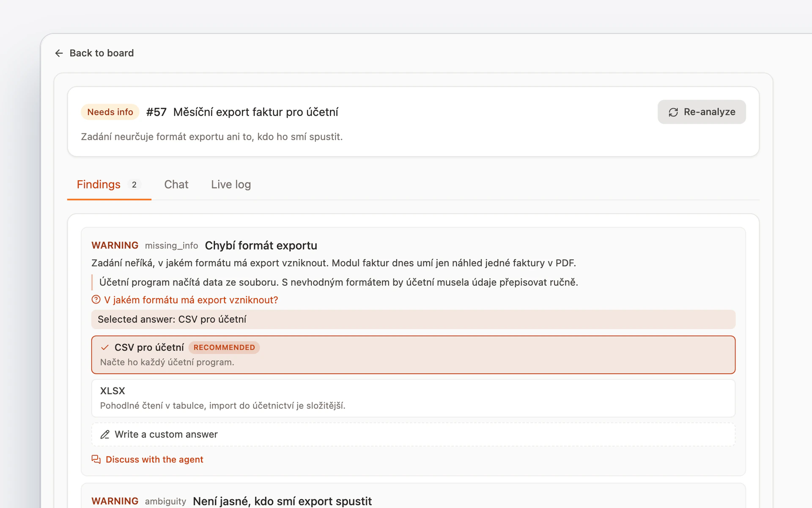
Task: Click the checkmark icon on CSV option
Action: pos(105,348)
